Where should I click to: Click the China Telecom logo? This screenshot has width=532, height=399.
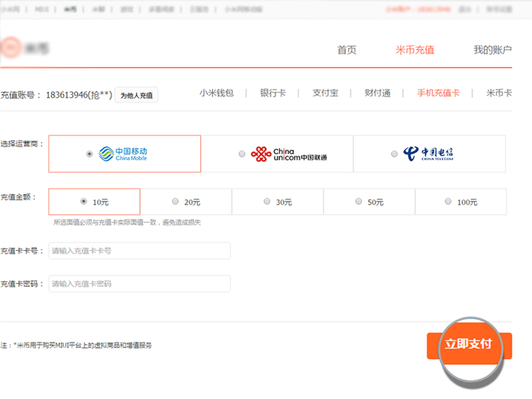coord(428,154)
